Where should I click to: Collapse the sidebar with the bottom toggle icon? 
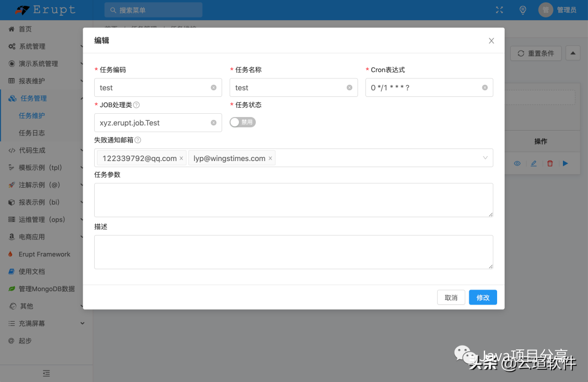[x=46, y=373]
